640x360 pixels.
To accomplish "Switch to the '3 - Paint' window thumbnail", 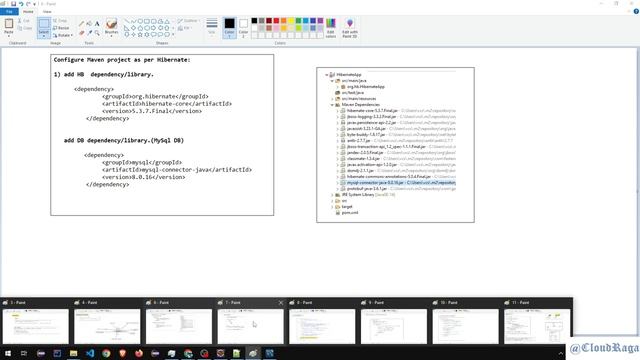I will (x=36, y=322).
